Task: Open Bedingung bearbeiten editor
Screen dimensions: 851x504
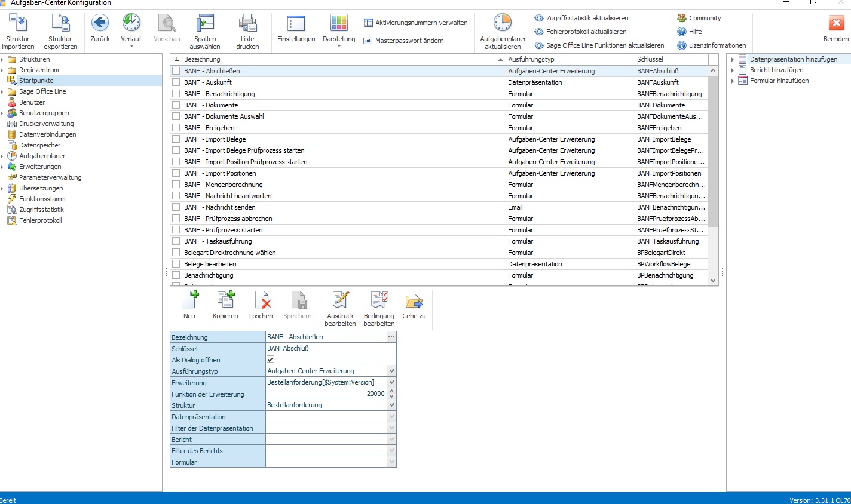Action: tap(379, 309)
